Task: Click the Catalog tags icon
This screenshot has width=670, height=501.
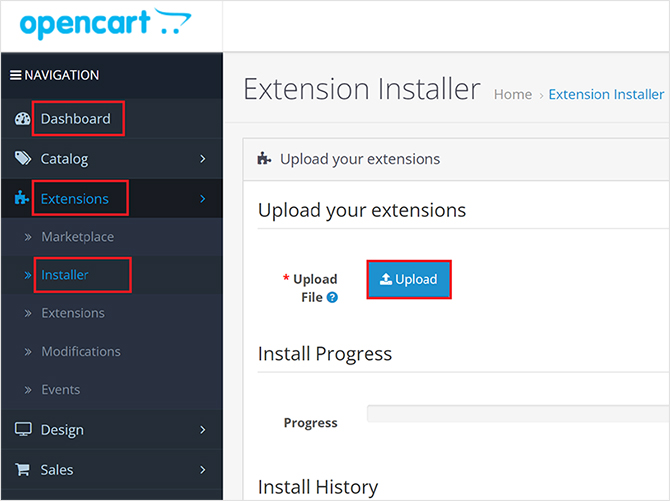Action: pos(23,158)
